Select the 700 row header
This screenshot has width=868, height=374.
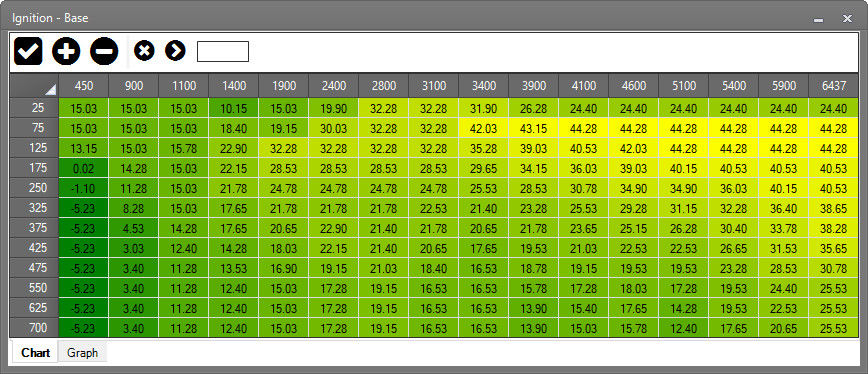34,328
